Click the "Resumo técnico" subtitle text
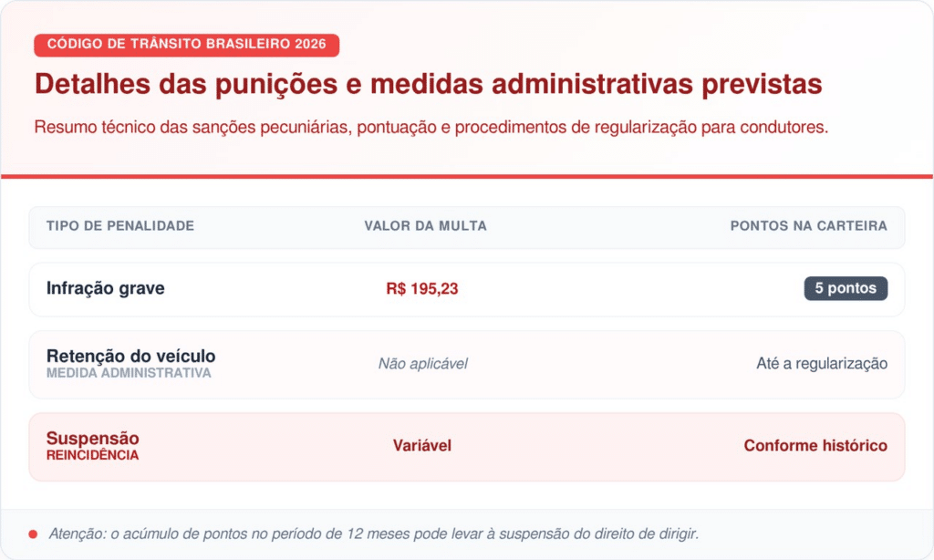Screen dimensions: 934x560 (431, 127)
